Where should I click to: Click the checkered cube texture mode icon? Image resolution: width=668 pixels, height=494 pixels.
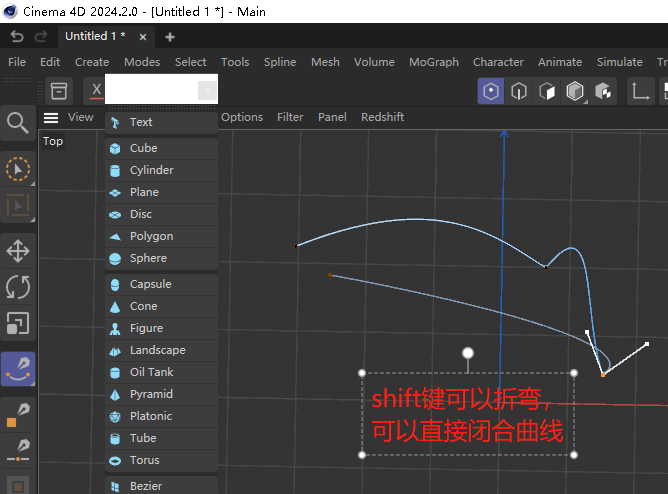(x=603, y=91)
